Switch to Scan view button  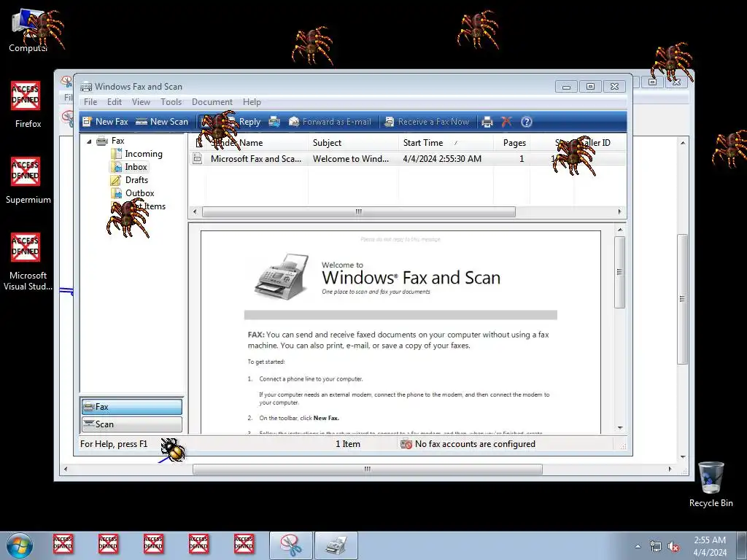click(132, 424)
